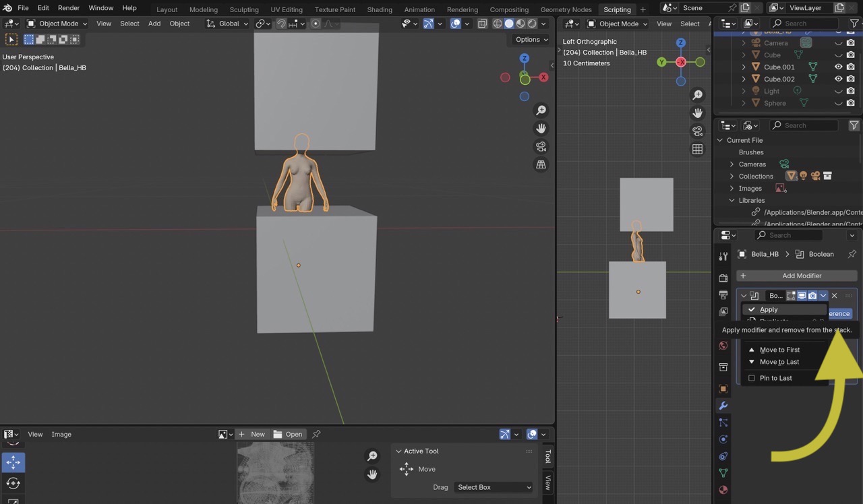This screenshot has height=504, width=863.
Task: Expand the Cube.002 tree item
Action: (x=744, y=79)
